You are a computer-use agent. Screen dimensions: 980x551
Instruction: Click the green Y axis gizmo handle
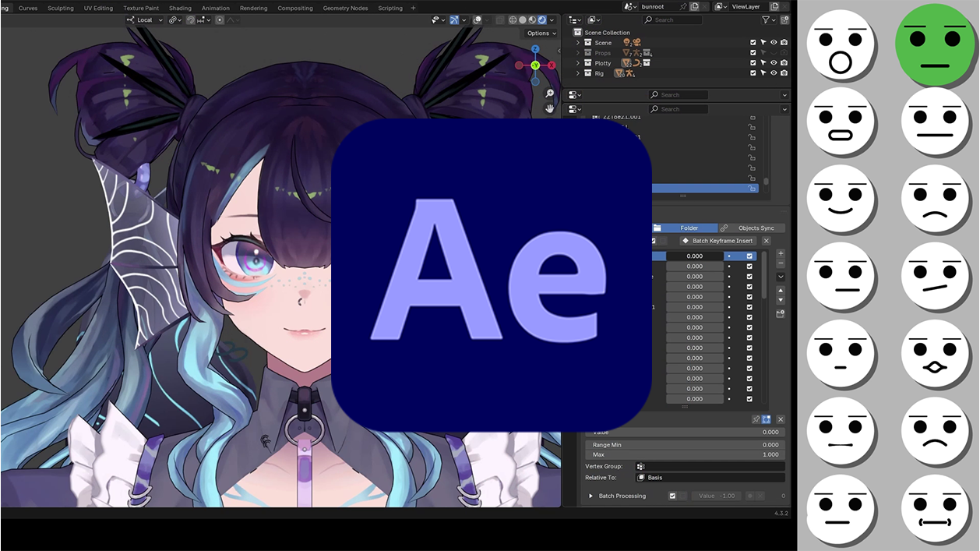click(x=535, y=65)
